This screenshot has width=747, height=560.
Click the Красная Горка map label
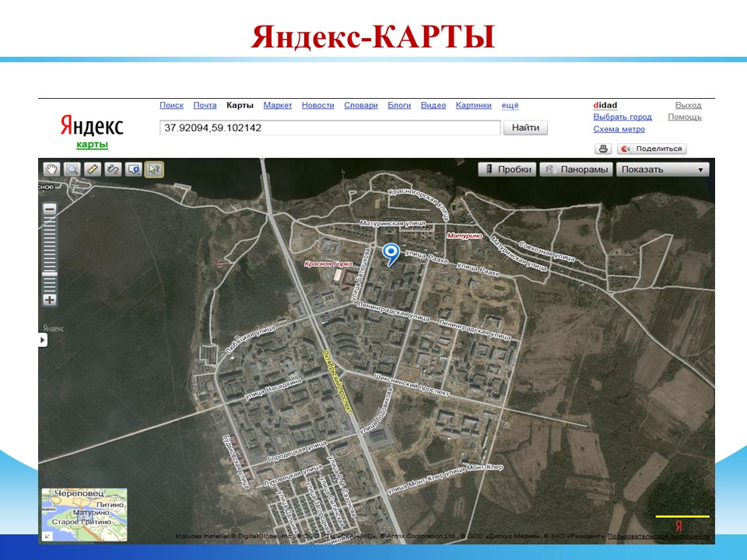point(328,264)
